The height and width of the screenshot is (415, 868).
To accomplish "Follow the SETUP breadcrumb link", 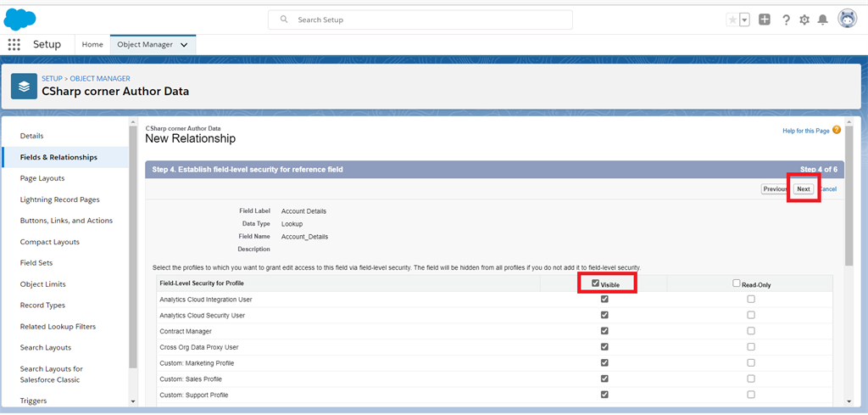I will click(52, 79).
